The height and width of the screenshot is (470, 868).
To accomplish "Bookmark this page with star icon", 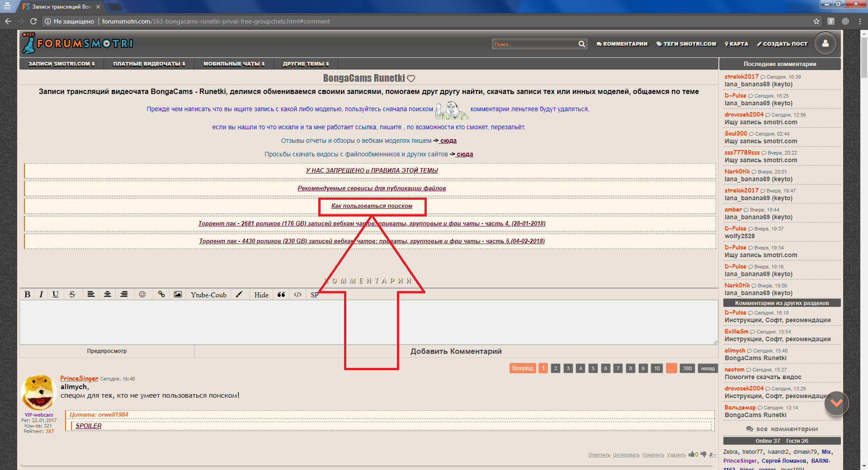I will 816,21.
